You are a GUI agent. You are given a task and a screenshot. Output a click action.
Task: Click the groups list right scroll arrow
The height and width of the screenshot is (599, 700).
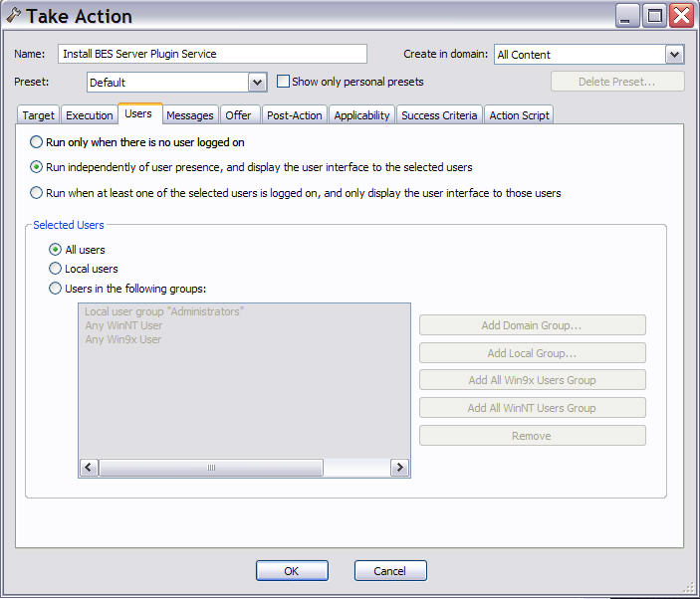point(399,468)
